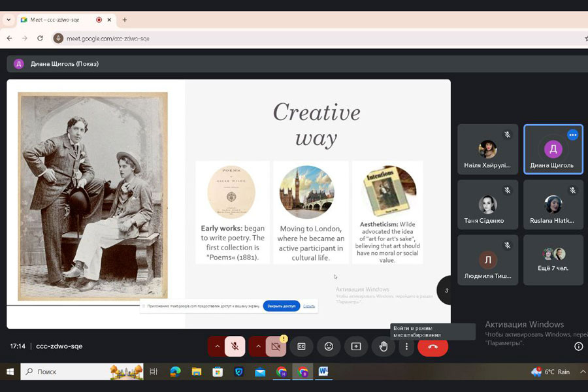Click the blue 'Закрыть доступ' stop sharing button

[x=281, y=306]
